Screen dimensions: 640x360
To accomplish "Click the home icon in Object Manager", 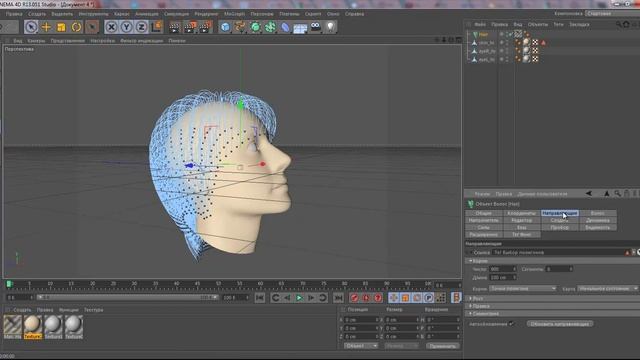I will [x=627, y=24].
